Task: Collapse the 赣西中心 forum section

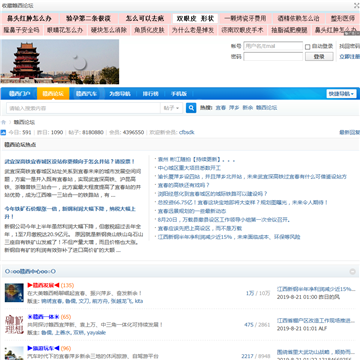Action: 353,272
